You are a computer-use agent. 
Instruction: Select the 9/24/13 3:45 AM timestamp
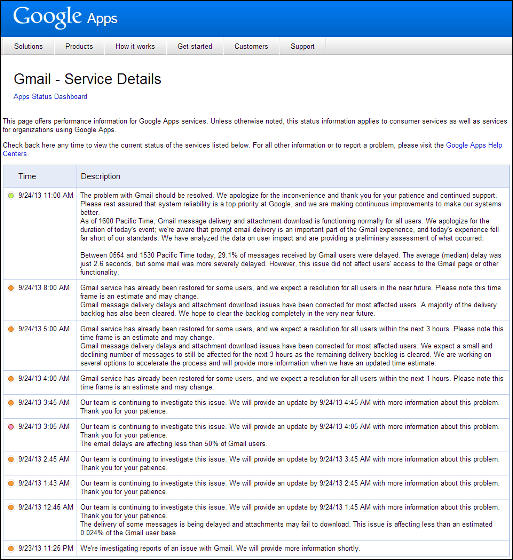[x=44, y=402]
